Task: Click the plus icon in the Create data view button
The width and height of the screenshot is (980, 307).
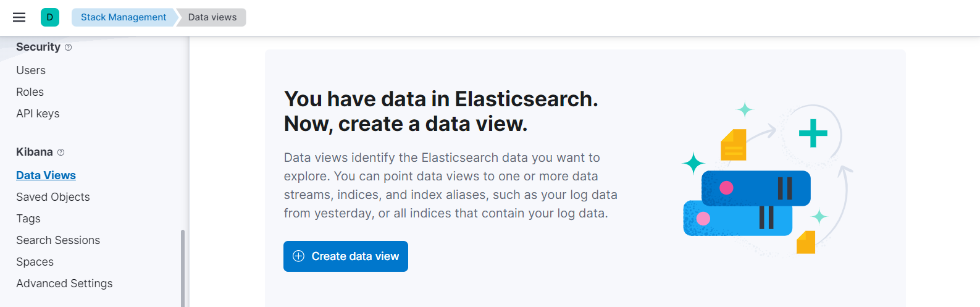Action: (298, 256)
